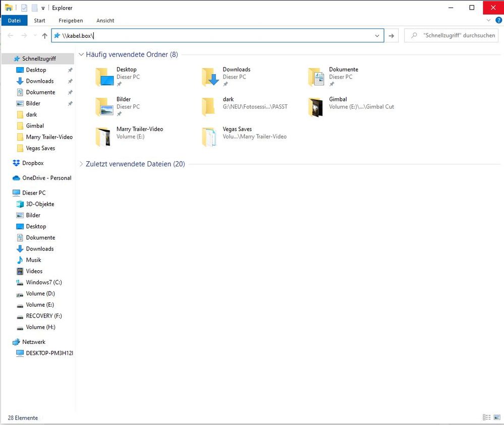Open the address bar history dropdown
Image resolution: width=504 pixels, height=425 pixels.
click(377, 36)
